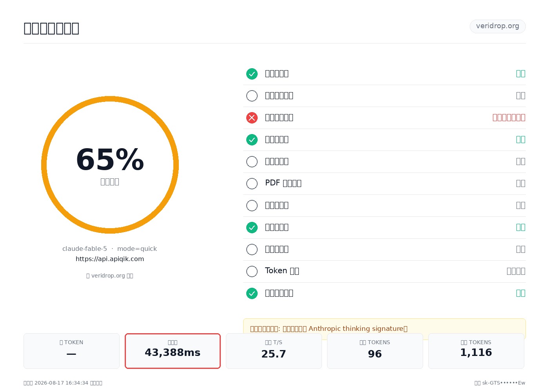Click the green checkmark directly below the red X
Screen dimensions: 549x392
[252, 140]
